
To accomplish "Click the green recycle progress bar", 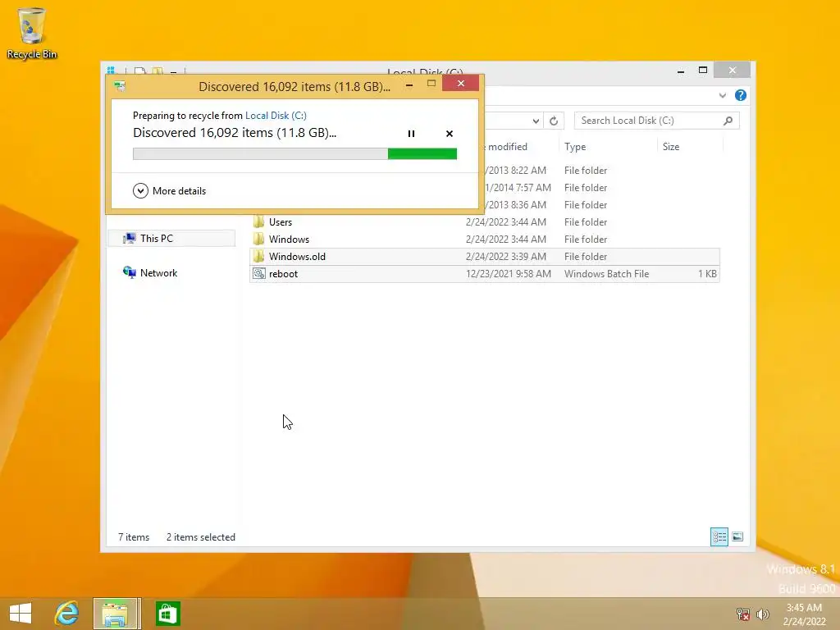I will [x=294, y=153].
